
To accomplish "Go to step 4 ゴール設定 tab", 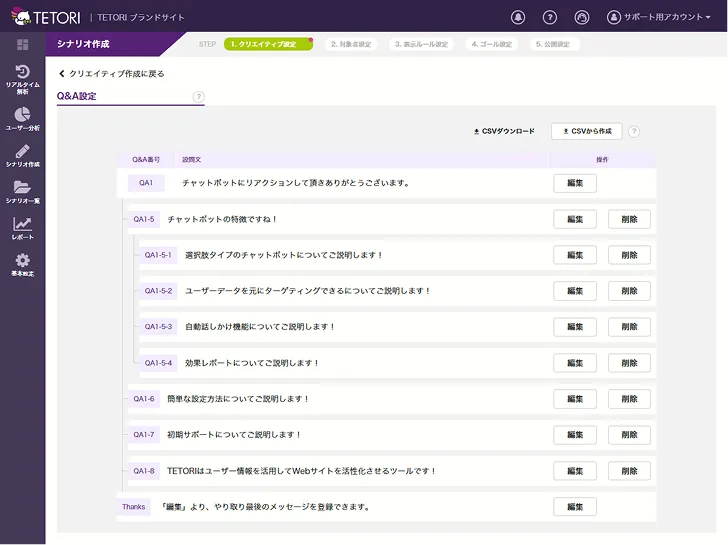I will tap(490, 44).
